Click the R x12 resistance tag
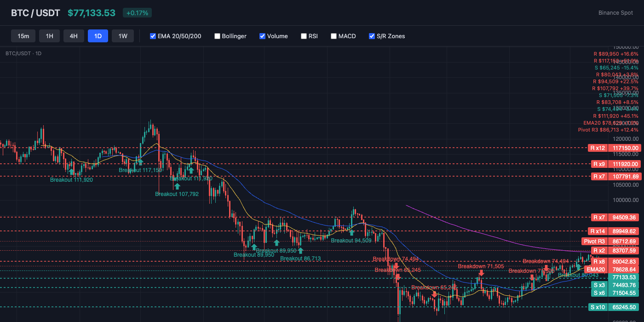The height and width of the screenshot is (322, 644). click(598, 148)
